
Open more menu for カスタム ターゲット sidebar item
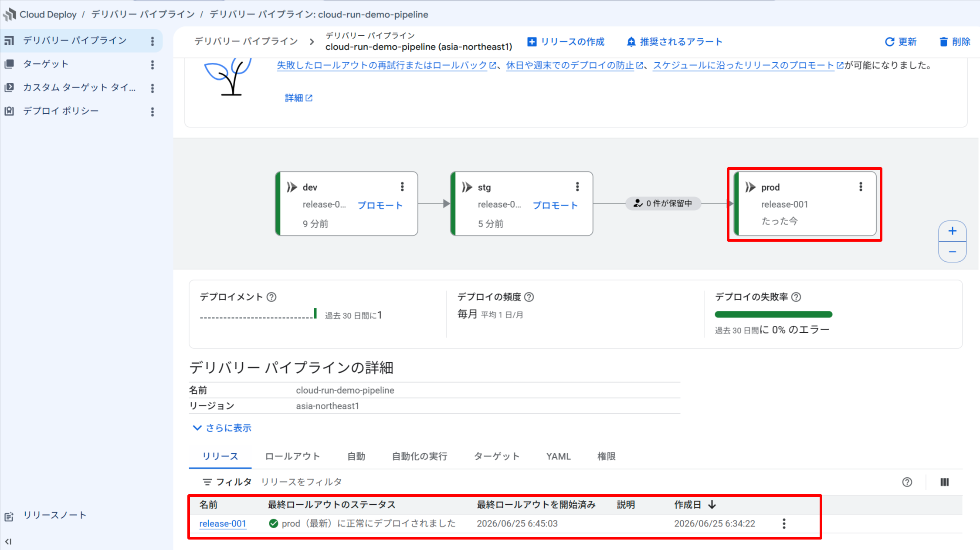153,88
